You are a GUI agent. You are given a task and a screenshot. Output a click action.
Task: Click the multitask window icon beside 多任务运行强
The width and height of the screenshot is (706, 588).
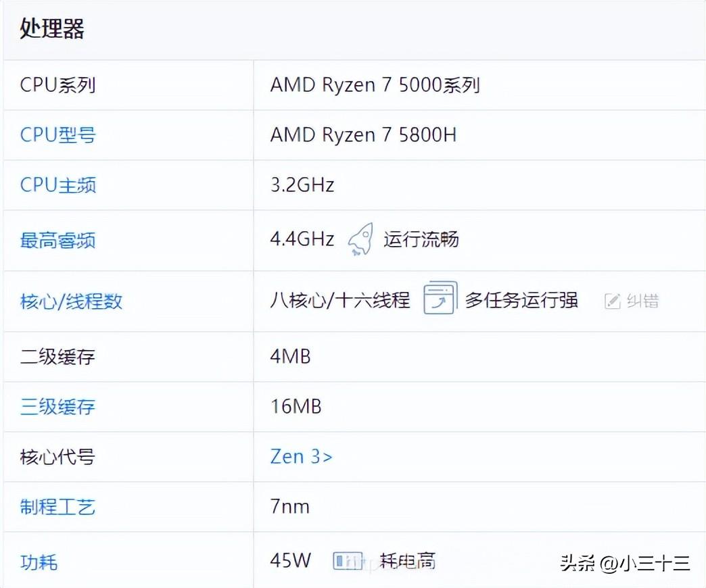pos(440,297)
